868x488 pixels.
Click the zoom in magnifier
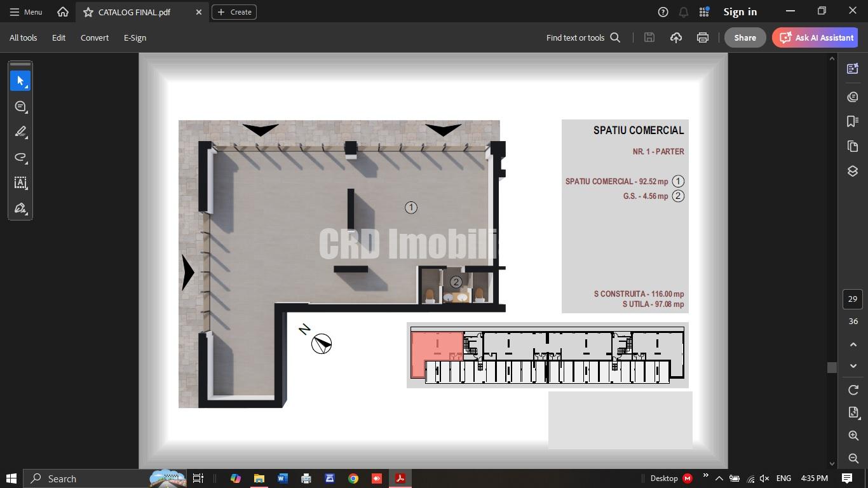(x=853, y=436)
